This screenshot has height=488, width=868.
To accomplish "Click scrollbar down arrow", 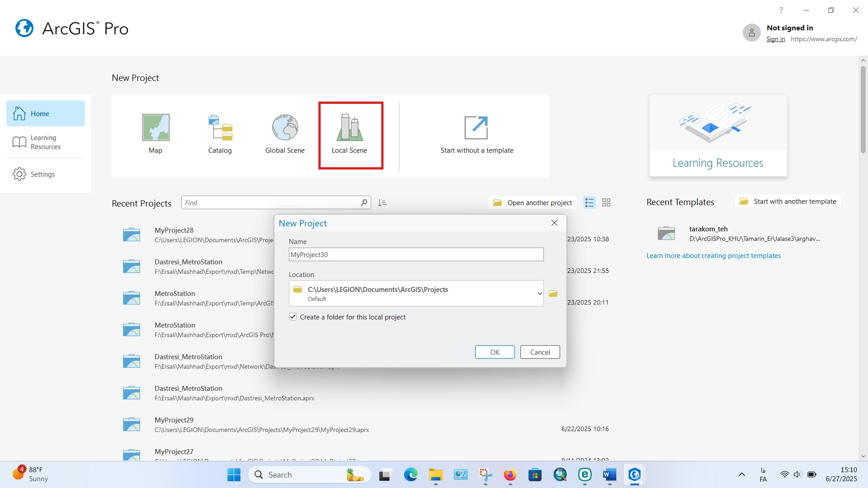I will click(x=863, y=456).
